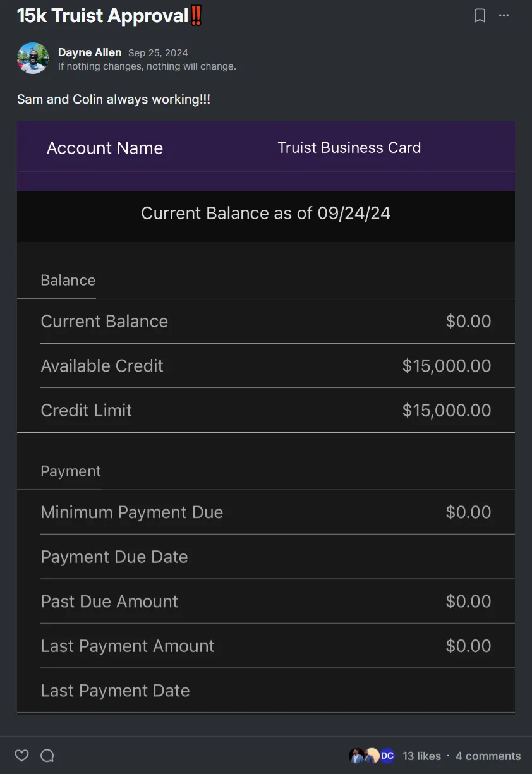This screenshot has height=774, width=532.
Task: Bookmark the 15k Truist Approval post
Action: [x=480, y=16]
